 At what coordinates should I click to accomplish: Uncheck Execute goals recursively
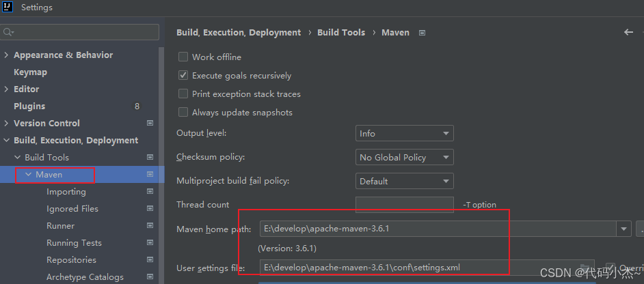183,76
